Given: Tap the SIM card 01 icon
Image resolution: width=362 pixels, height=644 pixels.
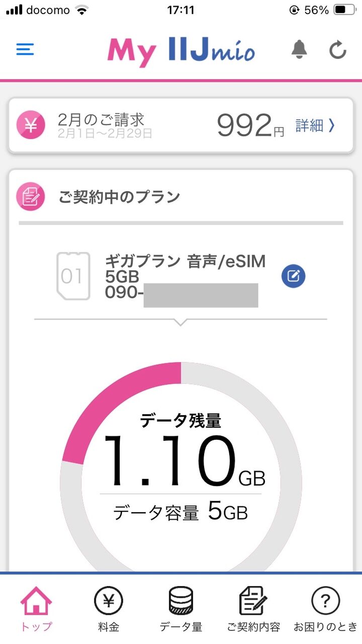Looking at the screenshot, I should (73, 276).
